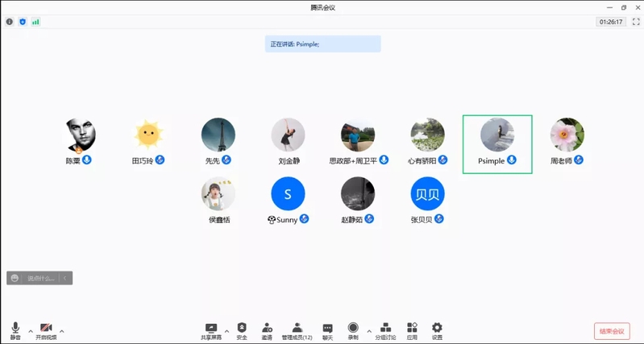The width and height of the screenshot is (644, 344).
Task: Click the green network signal icon
Action: tap(35, 22)
